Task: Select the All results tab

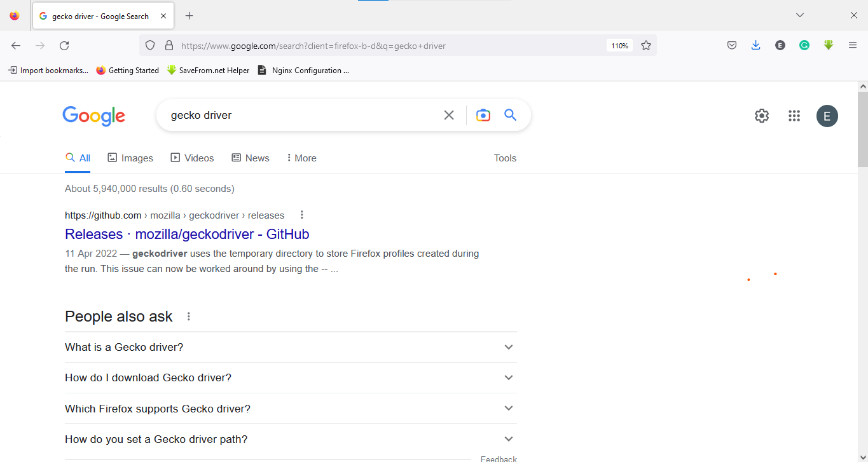Action: pos(78,158)
